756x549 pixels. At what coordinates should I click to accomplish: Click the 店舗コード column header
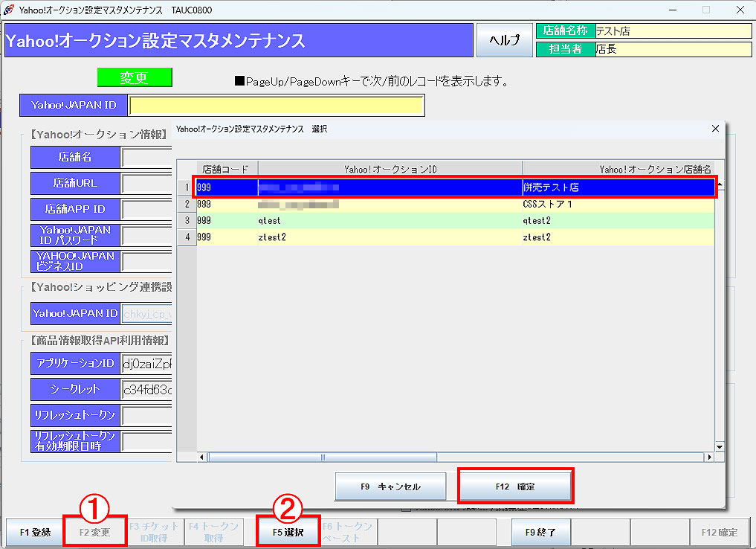point(227,169)
